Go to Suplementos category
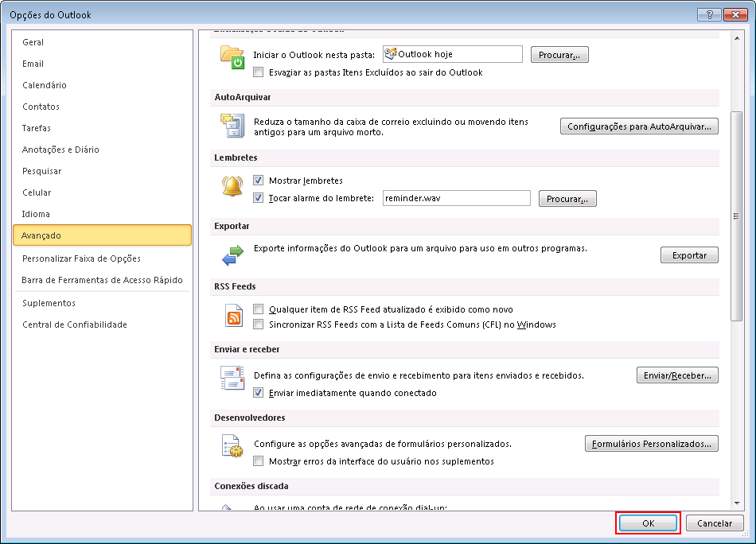 pyautogui.click(x=102, y=303)
